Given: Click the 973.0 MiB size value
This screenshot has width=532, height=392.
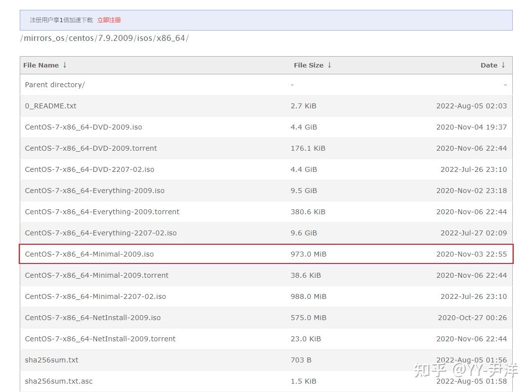Looking at the screenshot, I should (x=309, y=254).
